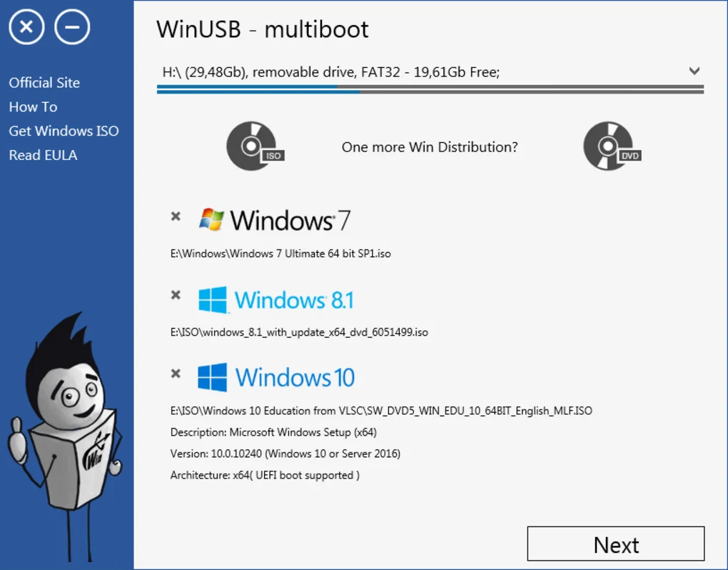Viewport: 728px width, 570px height.
Task: Click 'One more Win Distribution?' text
Action: coord(430,147)
